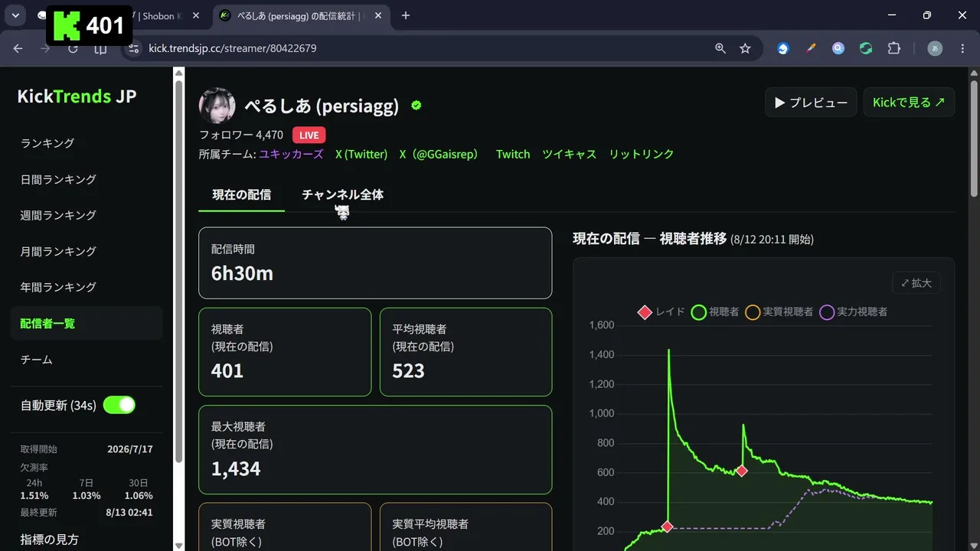Toggle 実力視聴者 series in chart legend

[854, 312]
